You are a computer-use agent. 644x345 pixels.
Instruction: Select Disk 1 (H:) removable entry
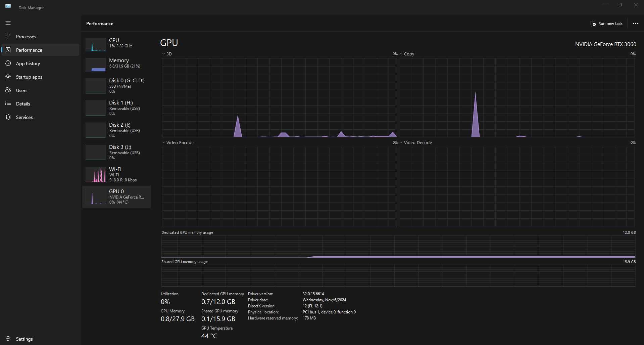tap(116, 108)
